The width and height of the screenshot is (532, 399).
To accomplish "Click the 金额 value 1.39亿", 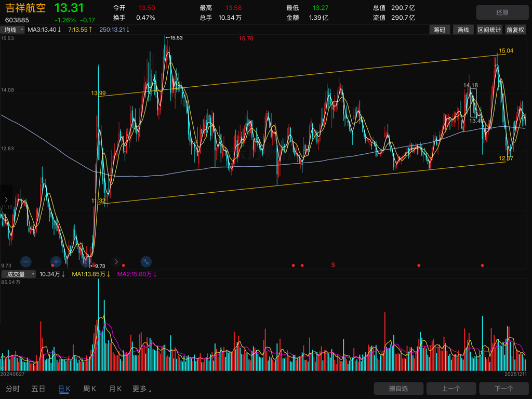I will click(318, 18).
